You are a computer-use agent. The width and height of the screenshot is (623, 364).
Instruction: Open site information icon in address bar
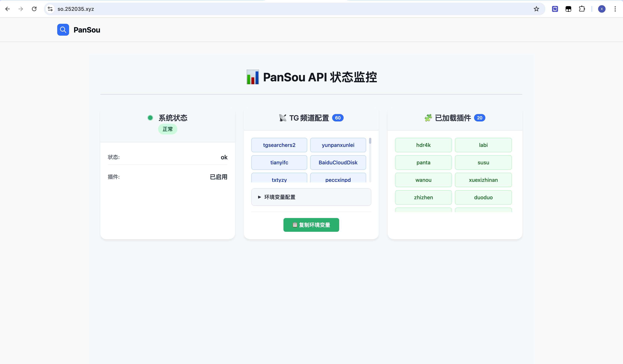[x=50, y=9]
